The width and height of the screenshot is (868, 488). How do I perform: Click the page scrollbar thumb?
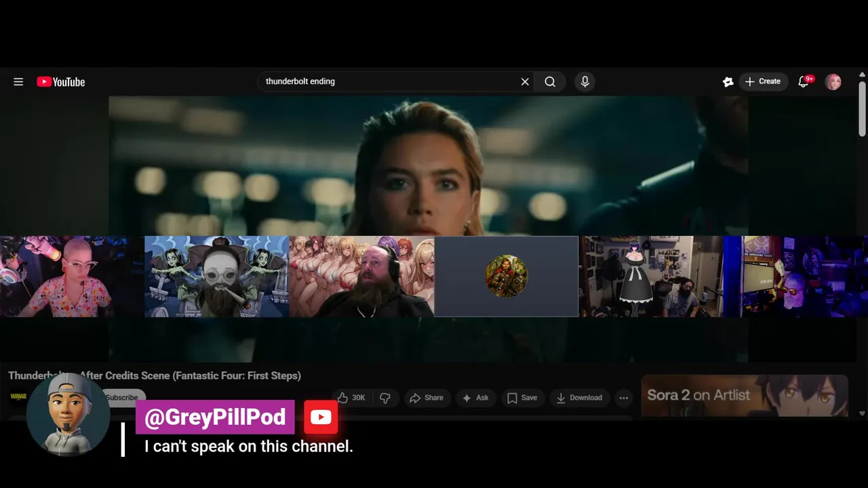(x=863, y=108)
